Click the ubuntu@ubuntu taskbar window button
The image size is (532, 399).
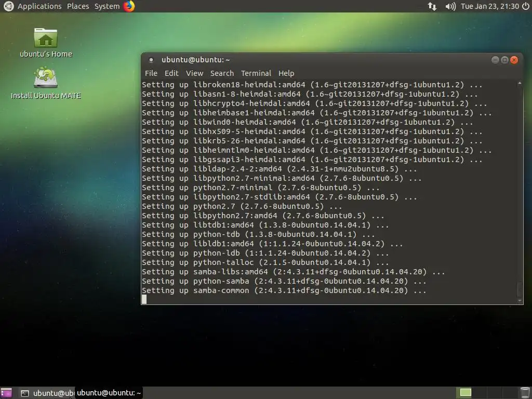coord(47,393)
